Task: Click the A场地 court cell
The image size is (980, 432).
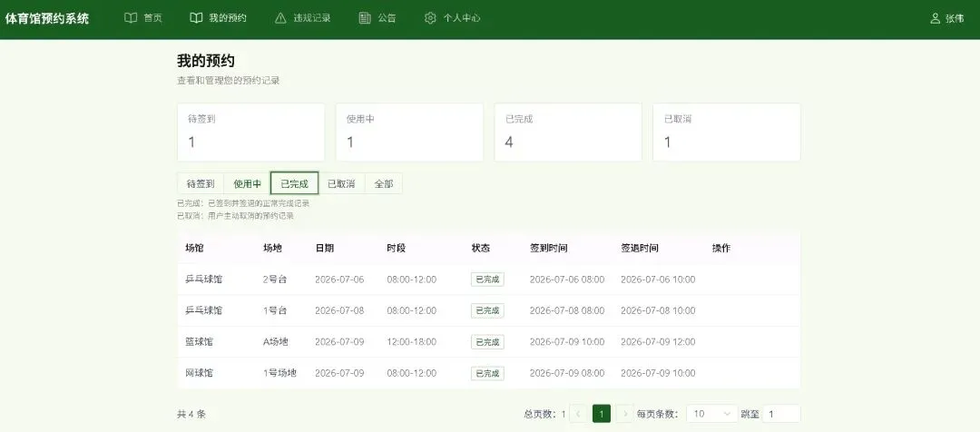Action: (x=276, y=342)
